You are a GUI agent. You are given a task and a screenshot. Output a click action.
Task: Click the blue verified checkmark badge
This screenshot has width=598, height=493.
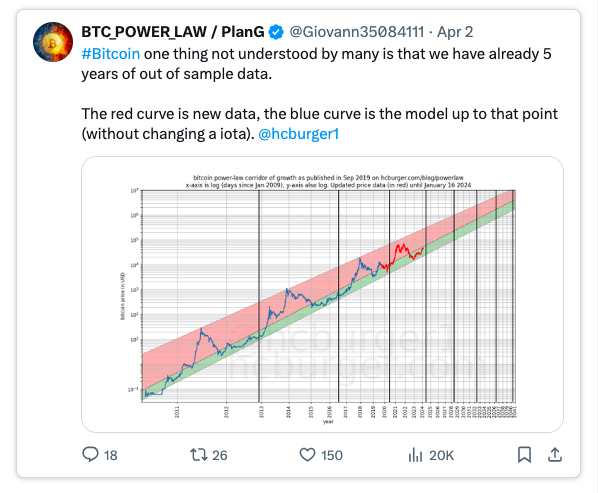coord(276,32)
